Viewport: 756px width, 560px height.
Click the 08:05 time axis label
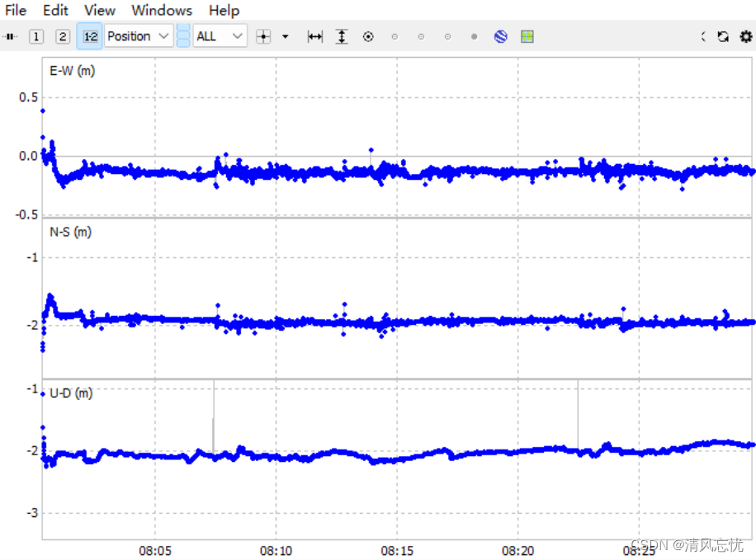click(x=155, y=551)
